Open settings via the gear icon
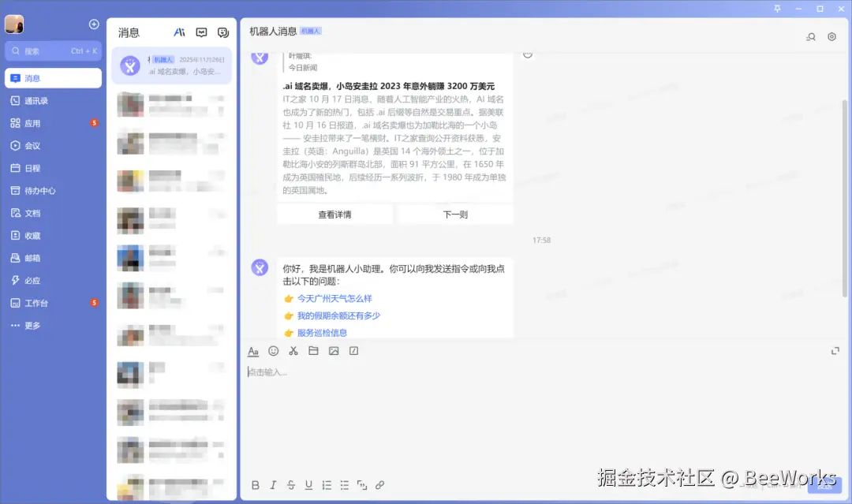 coord(831,37)
